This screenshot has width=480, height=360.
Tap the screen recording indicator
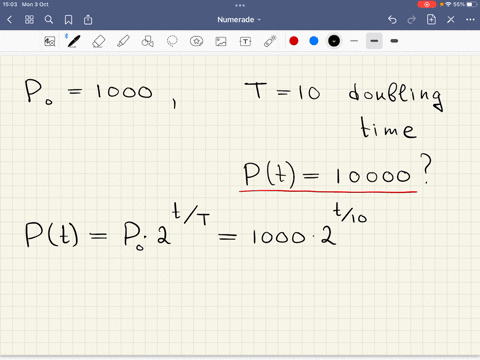click(427, 4)
